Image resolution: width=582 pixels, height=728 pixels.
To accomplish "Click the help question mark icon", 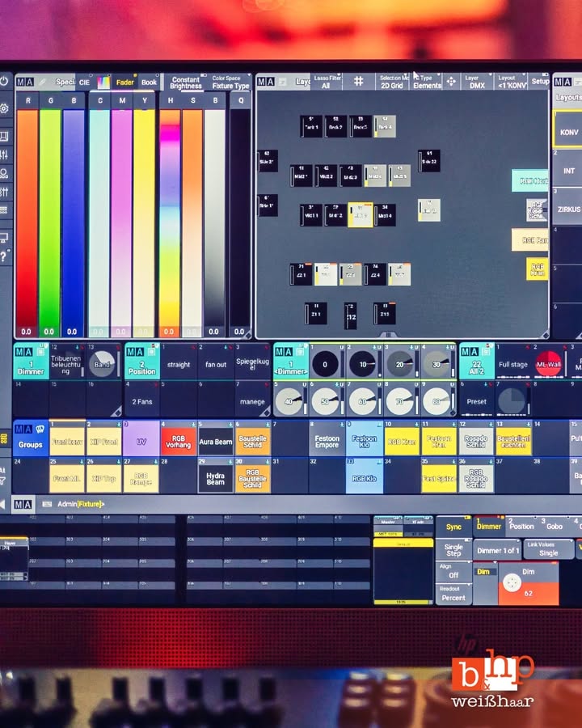I will (x=4, y=257).
